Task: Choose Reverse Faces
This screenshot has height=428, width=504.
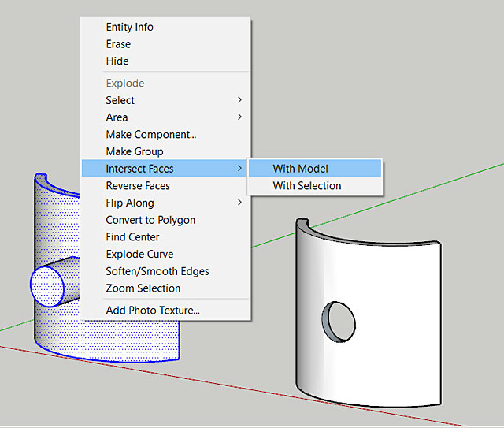Action: [138, 186]
